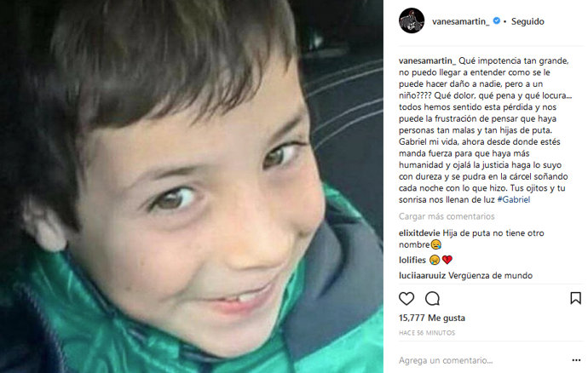Expand Cargar más comentarios

[447, 216]
